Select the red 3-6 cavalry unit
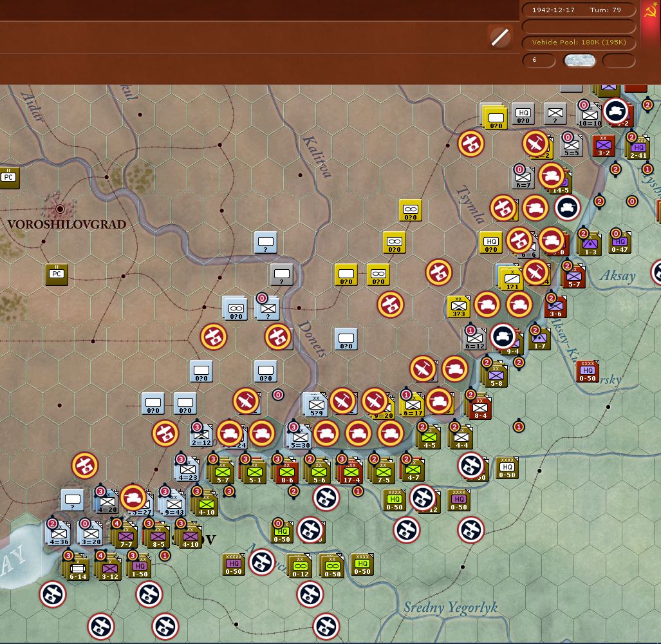This screenshot has height=644, width=661. tap(555, 306)
